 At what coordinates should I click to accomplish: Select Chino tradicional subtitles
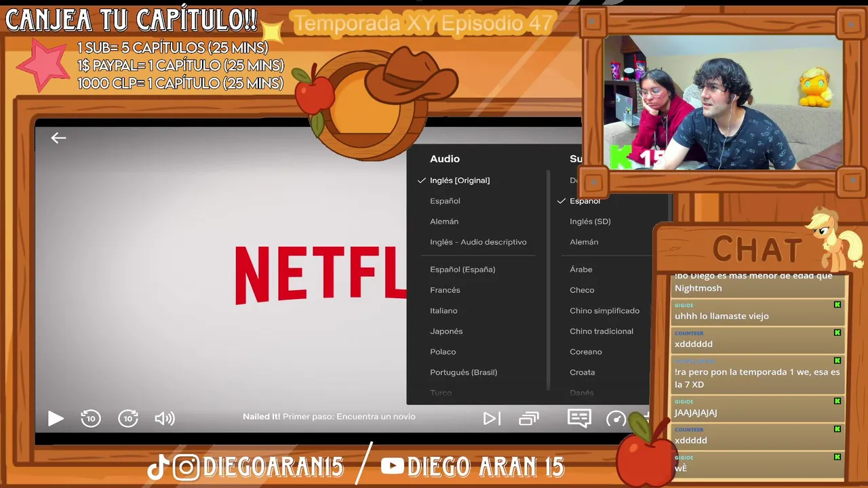[601, 331]
